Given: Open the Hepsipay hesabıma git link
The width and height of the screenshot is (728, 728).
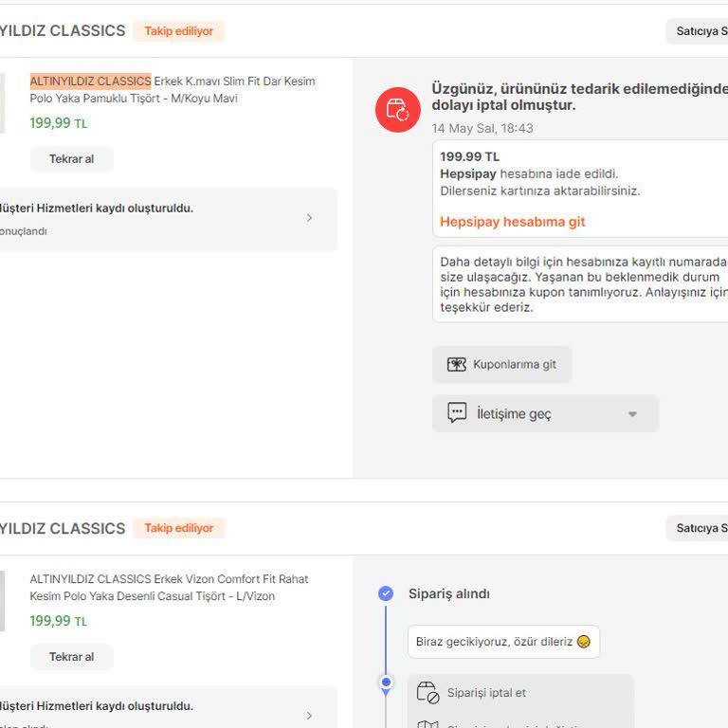Looking at the screenshot, I should pos(512,222).
